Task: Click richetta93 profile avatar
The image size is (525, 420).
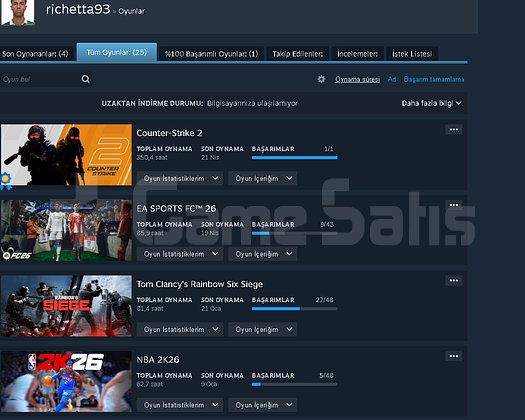Action: coord(17,12)
